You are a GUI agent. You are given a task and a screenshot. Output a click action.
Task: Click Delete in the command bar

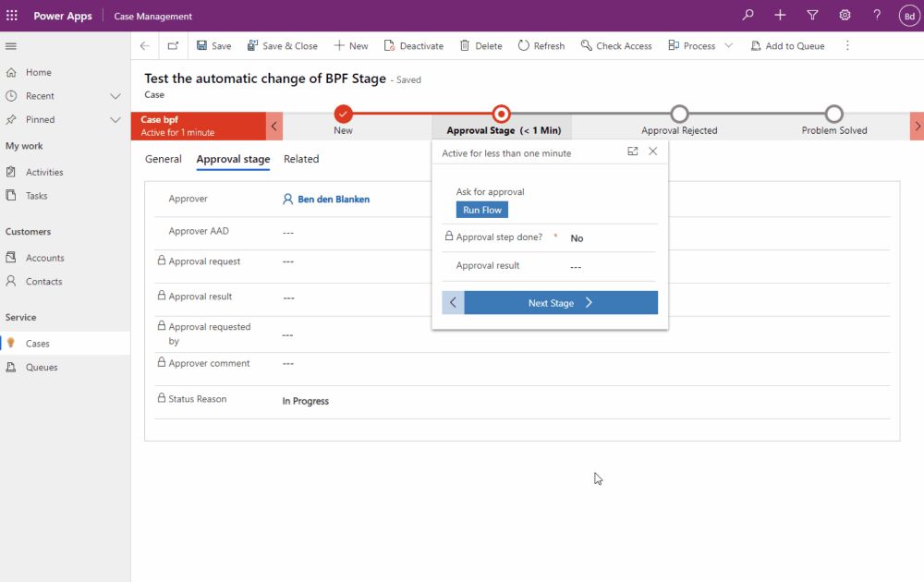pos(480,46)
